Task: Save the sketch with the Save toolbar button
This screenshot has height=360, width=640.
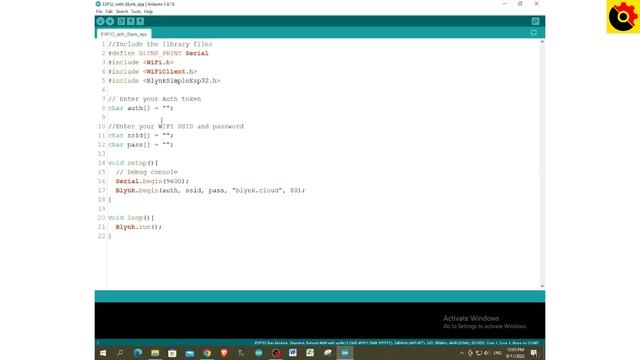Action: (140, 21)
